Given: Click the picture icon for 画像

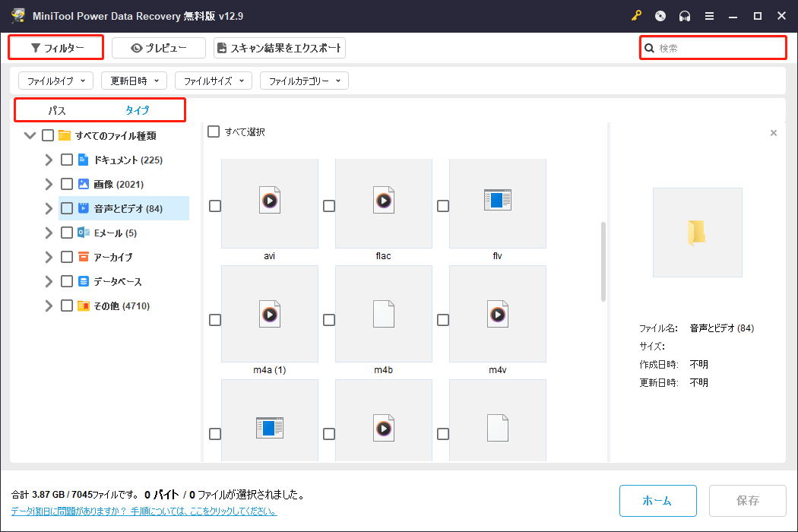Looking at the screenshot, I should point(84,184).
